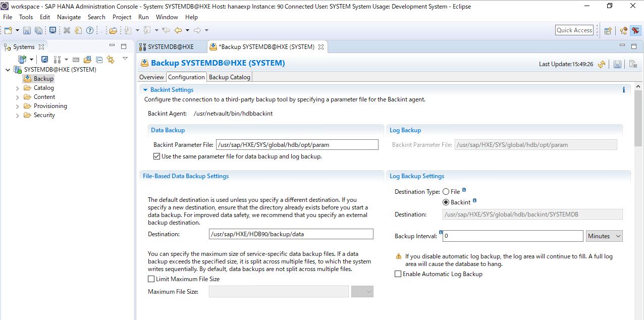Viewport: 644px width, 320px height.
Task: Collapse the SYSTEMDB@HXE (SYSTEM) tree node
Action: [x=8, y=70]
